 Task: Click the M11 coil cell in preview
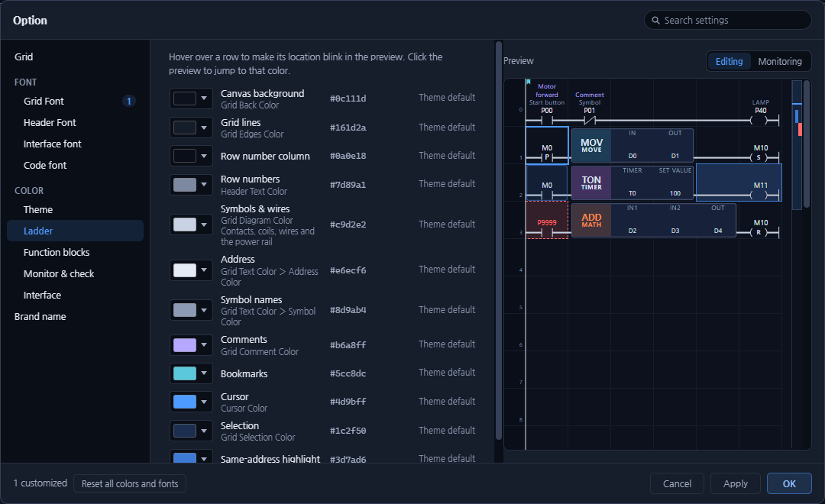[x=739, y=183]
